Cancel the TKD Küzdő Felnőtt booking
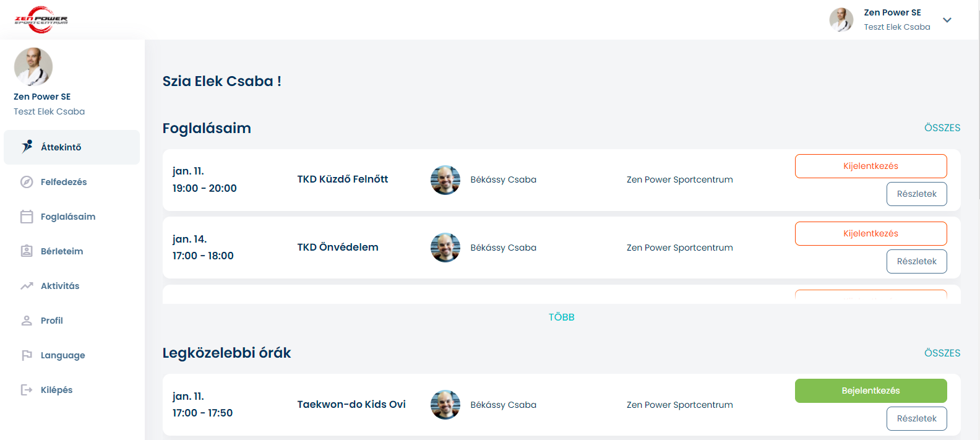The image size is (980, 440). [x=870, y=166]
